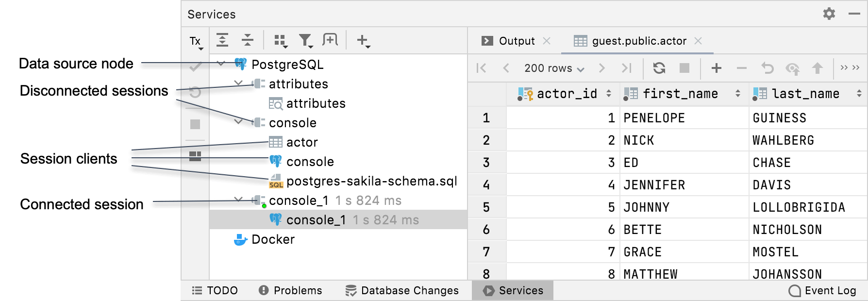
Task: Open the Services settings gear
Action: point(829,14)
